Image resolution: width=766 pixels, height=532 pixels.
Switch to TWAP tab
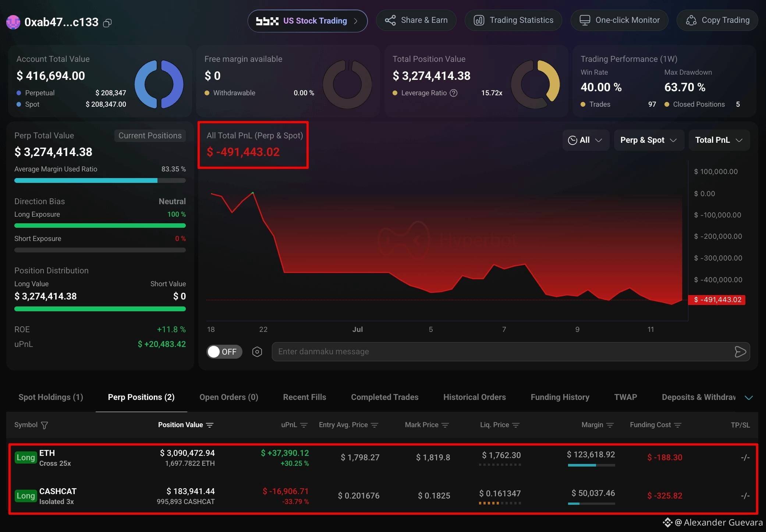pyautogui.click(x=625, y=397)
